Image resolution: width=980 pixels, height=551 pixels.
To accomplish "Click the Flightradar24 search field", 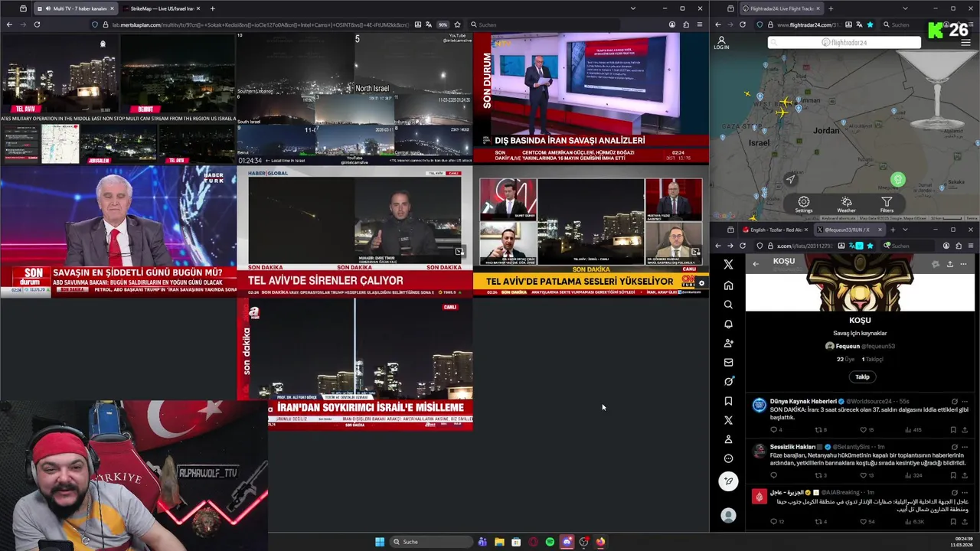I will [x=844, y=43].
